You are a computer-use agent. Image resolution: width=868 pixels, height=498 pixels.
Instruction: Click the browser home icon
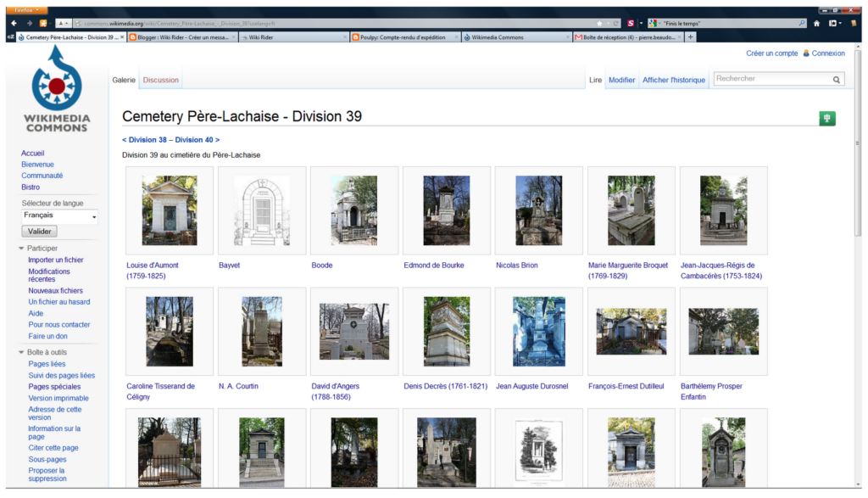tap(816, 23)
